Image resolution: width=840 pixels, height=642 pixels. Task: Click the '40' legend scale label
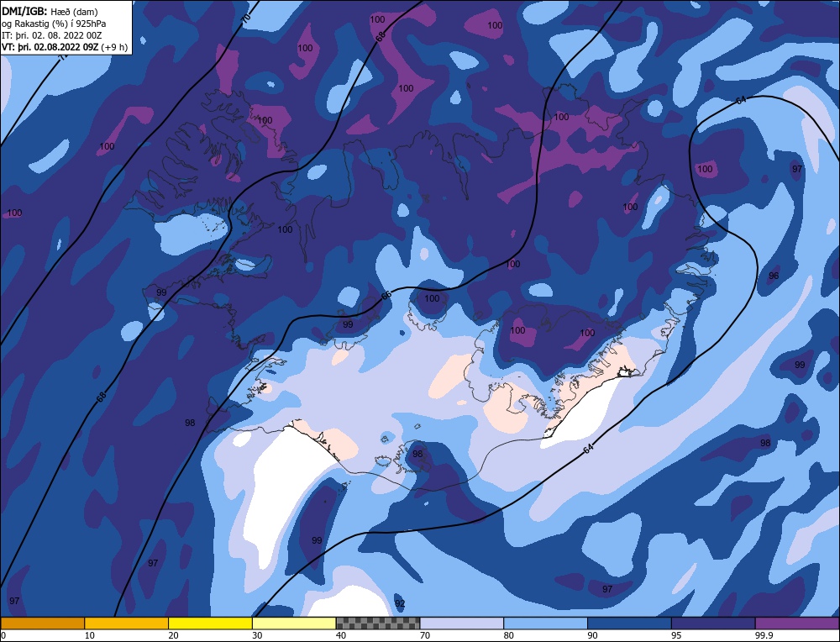tap(341, 635)
